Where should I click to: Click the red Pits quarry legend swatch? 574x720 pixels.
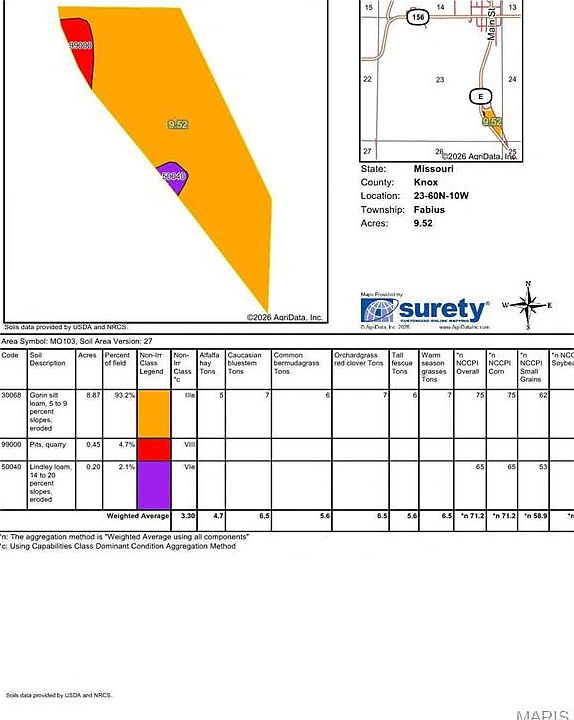click(x=154, y=450)
